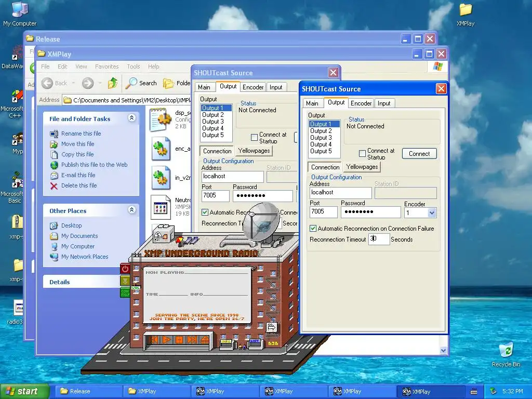Click the Forward arrow in Explorer toolbar
Viewport: 532px width, 399px height.
click(x=88, y=83)
